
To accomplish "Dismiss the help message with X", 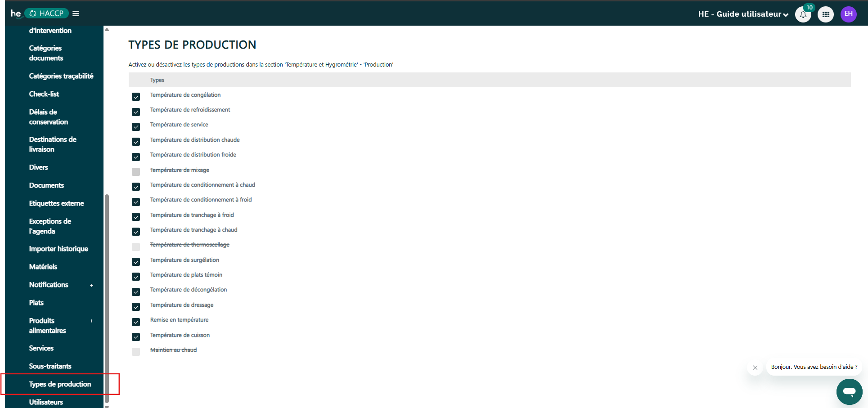I will 755,368.
